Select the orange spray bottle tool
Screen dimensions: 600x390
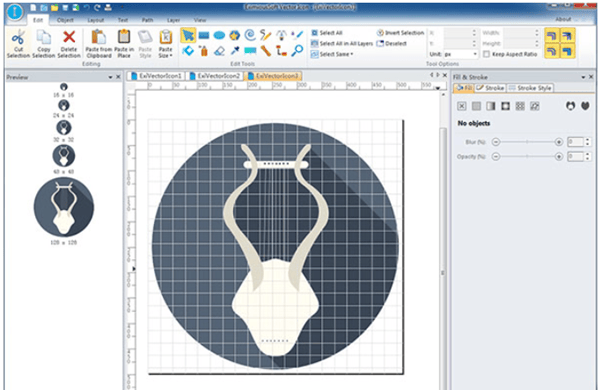point(204,51)
